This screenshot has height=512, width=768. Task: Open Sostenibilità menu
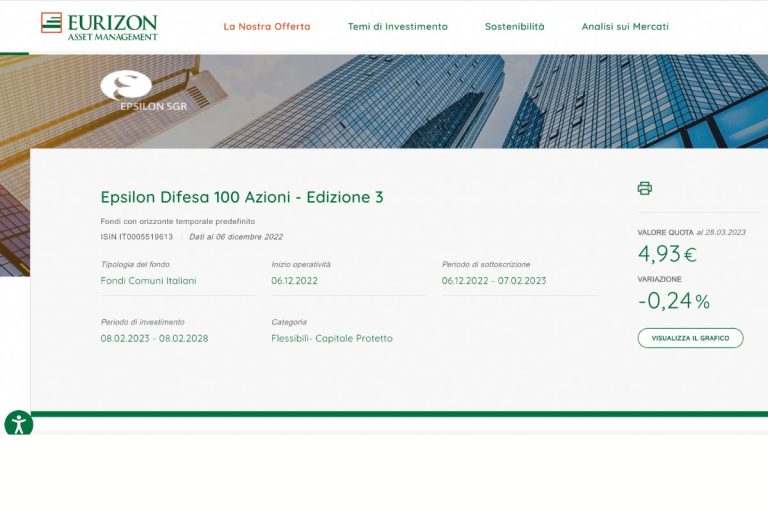[x=514, y=26]
